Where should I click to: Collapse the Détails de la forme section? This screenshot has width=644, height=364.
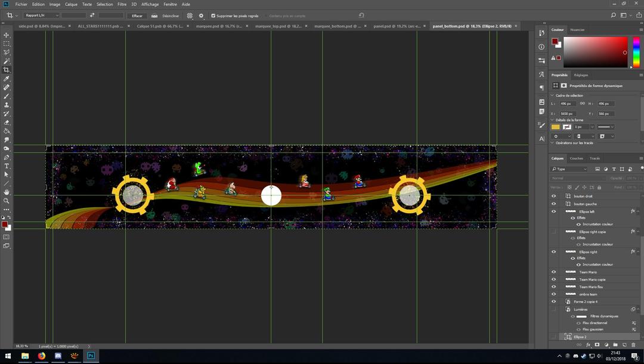pyautogui.click(x=552, y=120)
